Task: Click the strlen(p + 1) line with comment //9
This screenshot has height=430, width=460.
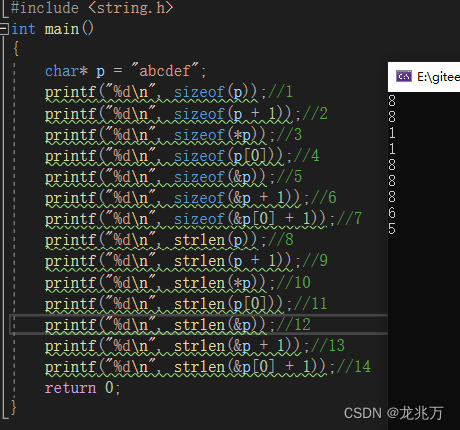Action: point(186,261)
